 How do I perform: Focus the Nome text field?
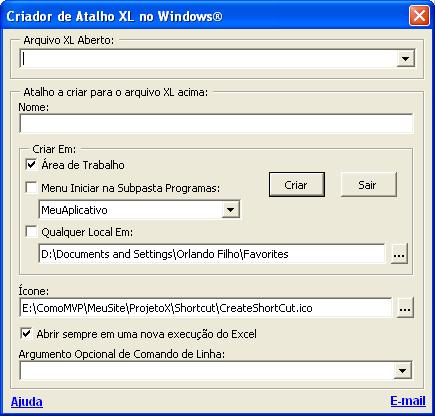216,123
